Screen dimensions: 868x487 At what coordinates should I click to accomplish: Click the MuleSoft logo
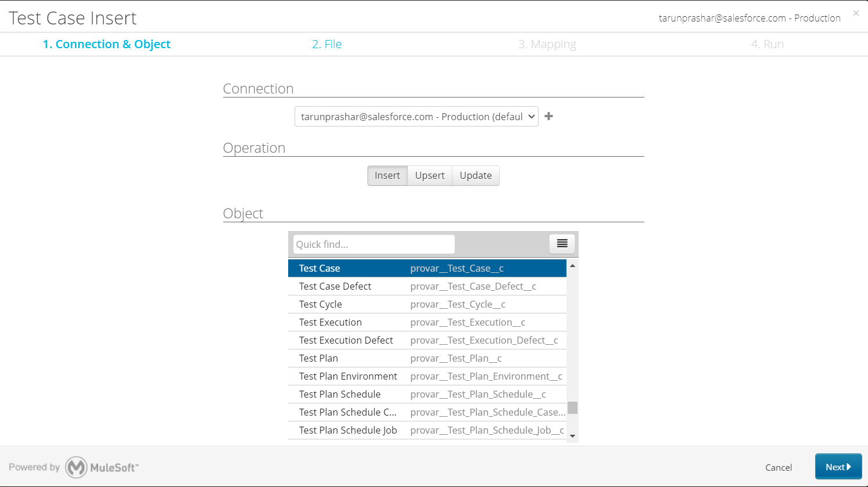click(102, 467)
